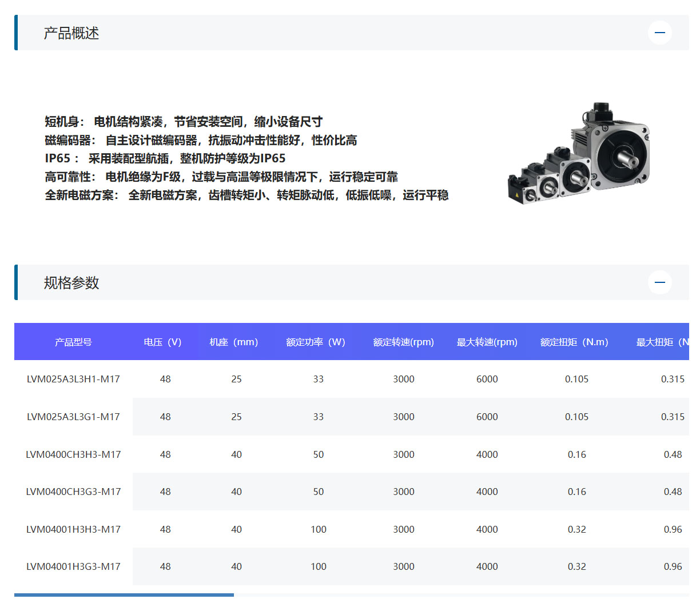This screenshot has width=700, height=615.
Task: Click the 额定转速(rpm) column header
Action: 403,342
